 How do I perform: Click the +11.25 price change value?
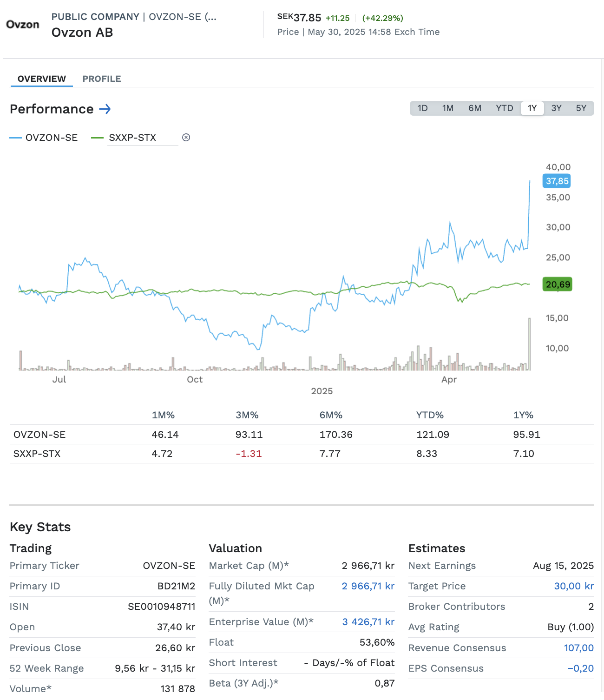pos(338,18)
